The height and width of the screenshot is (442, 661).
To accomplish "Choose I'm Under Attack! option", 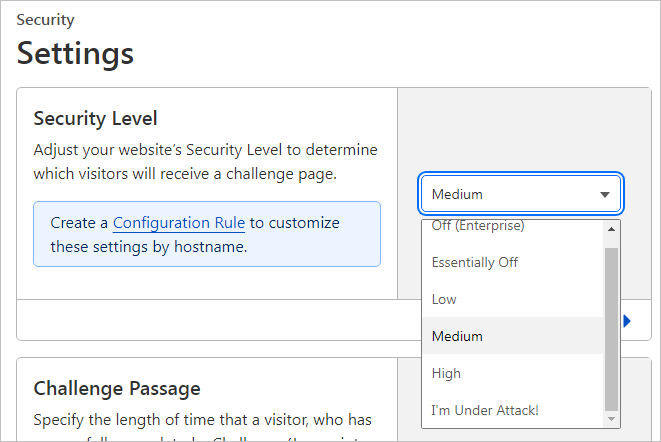I will click(485, 410).
